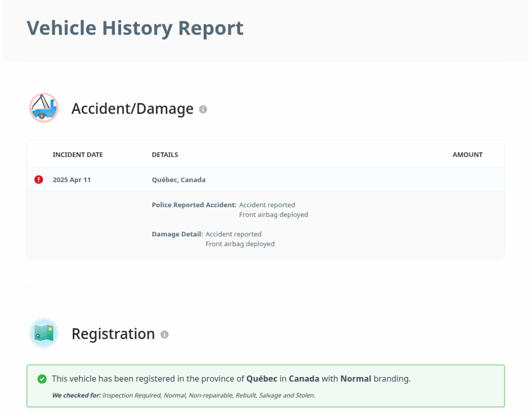Select the 2025 Apr 11 incident date
This screenshot has height=417, width=532.
[72, 180]
